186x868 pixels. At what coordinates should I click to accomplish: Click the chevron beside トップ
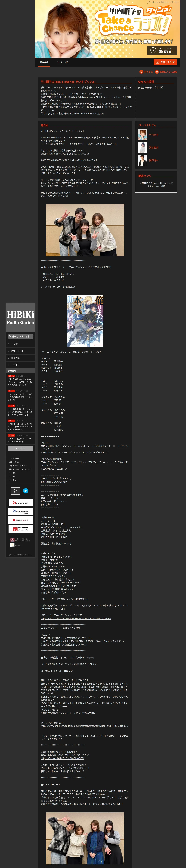[9, 344]
